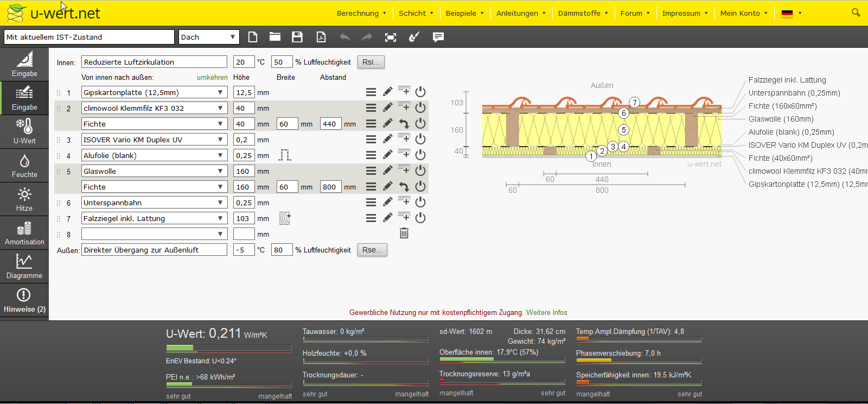Save the calculation with the floppy disk icon
This screenshot has height=404, width=868.
(x=297, y=37)
